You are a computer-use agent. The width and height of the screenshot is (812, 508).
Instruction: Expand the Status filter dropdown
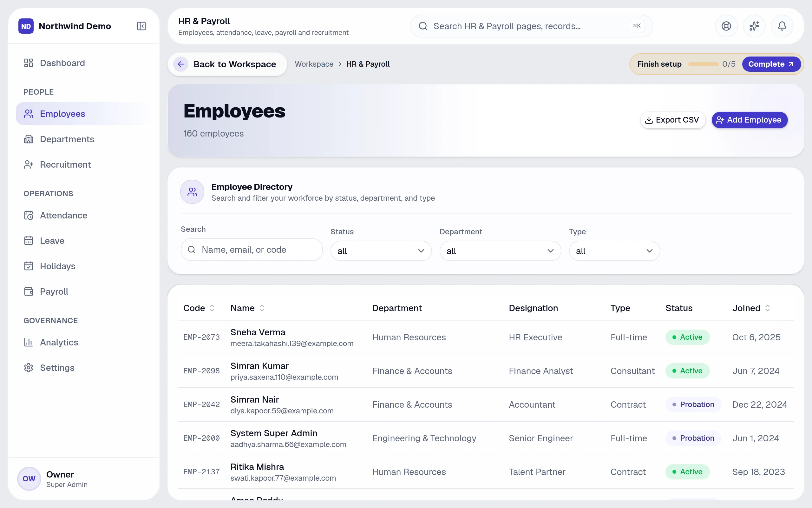click(381, 251)
